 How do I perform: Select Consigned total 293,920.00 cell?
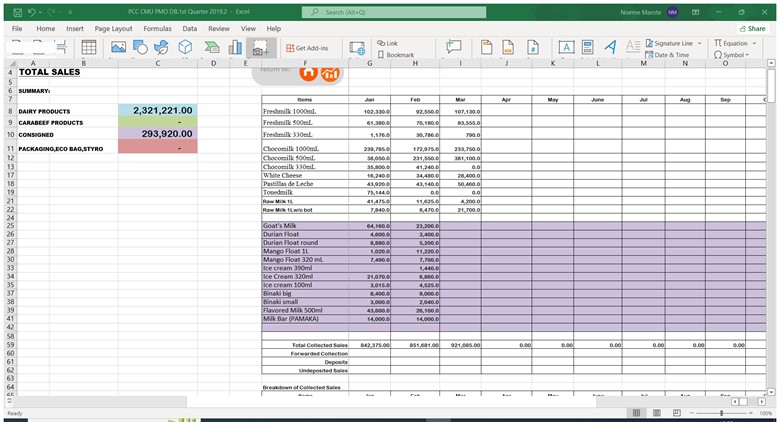point(158,133)
